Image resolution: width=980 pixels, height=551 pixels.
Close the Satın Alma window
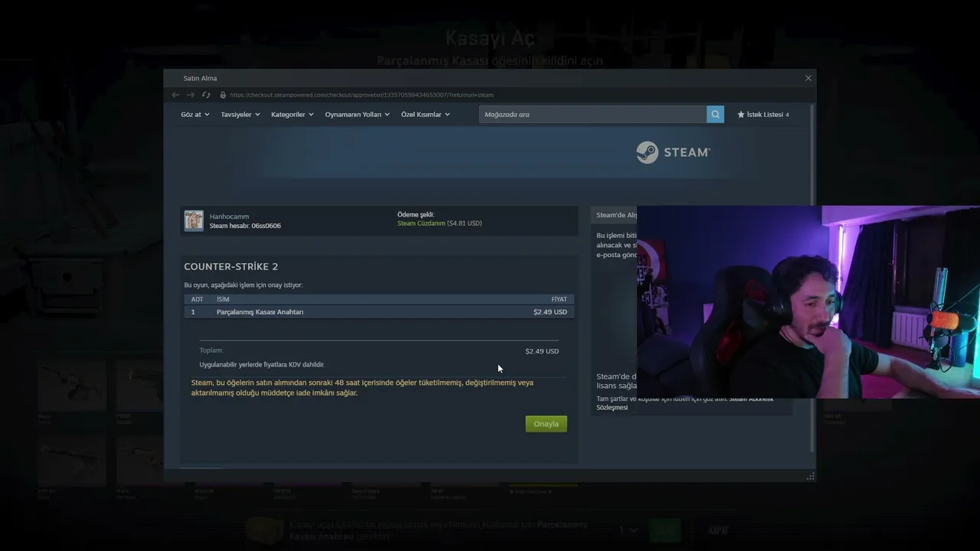(808, 78)
